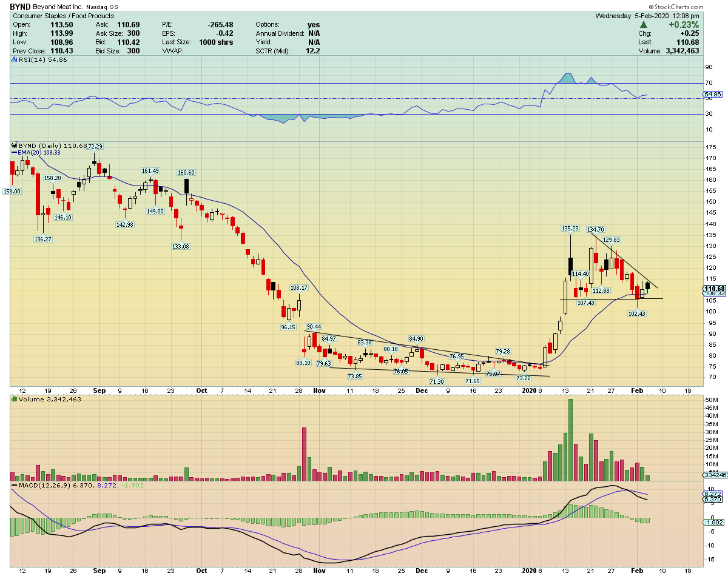728x576 pixels.
Task: Click the 136.27 low price label
Action: tap(42, 239)
